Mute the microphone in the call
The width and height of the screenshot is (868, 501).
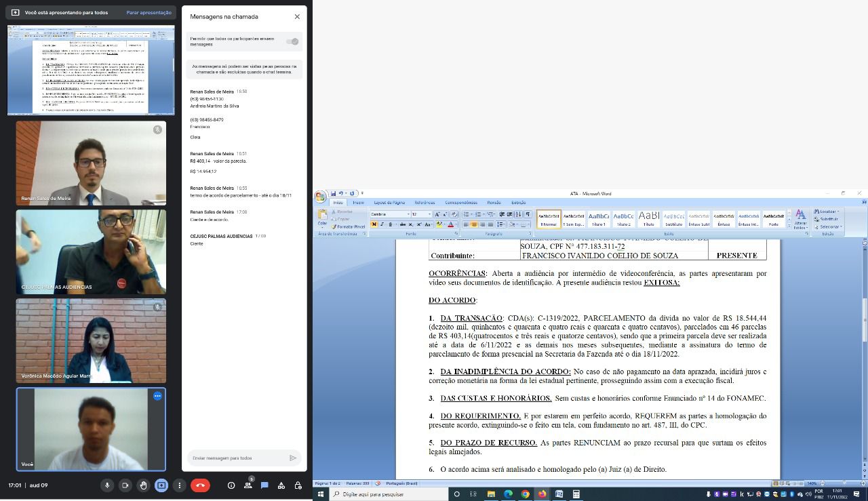[107, 485]
